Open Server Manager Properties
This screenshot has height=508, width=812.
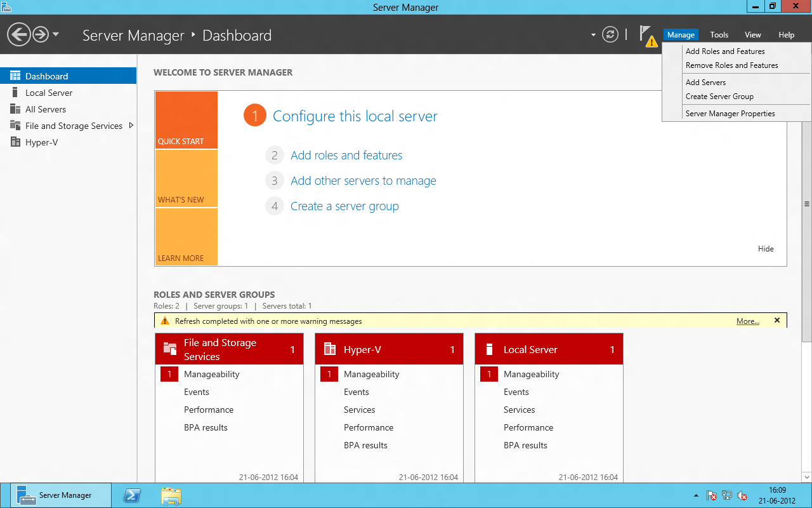tap(730, 114)
